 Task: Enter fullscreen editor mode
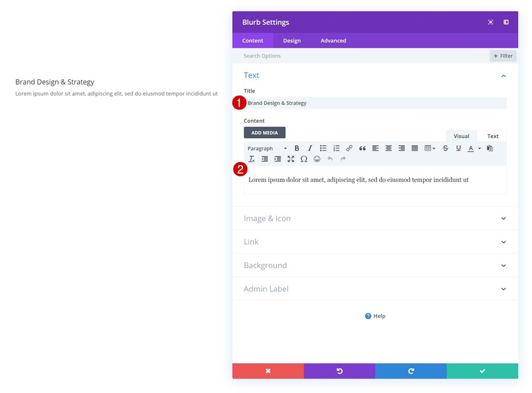[x=291, y=159]
